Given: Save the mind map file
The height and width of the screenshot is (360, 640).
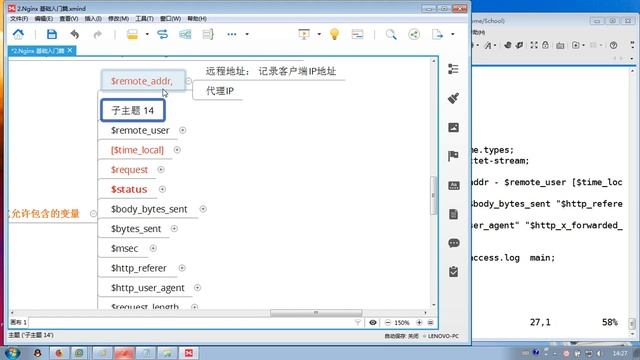Looking at the screenshot, I should click(x=52, y=34).
